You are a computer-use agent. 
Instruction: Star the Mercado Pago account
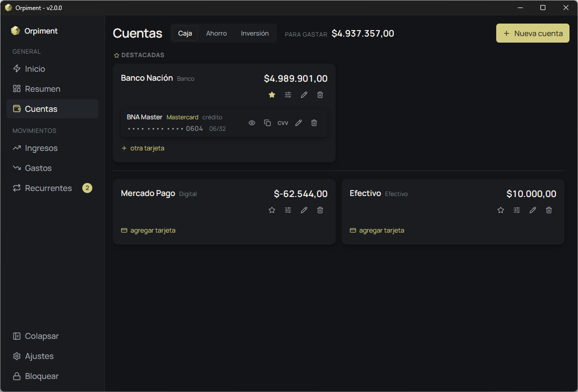[271, 210]
